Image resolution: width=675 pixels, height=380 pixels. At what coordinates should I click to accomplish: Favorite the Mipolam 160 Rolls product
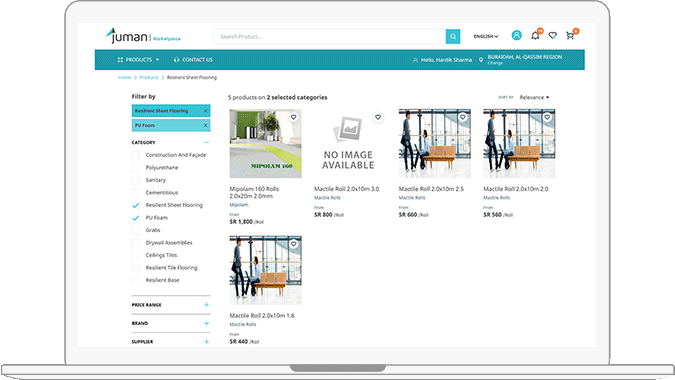coord(294,117)
